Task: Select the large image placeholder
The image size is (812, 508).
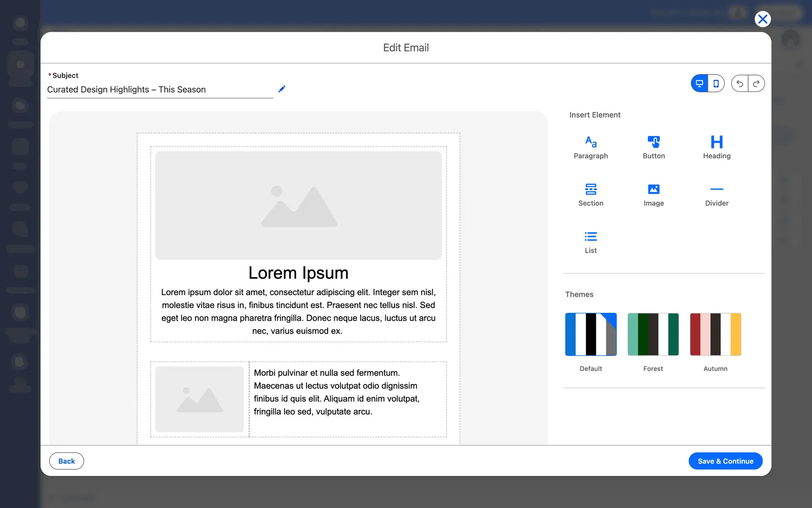Action: 299,205
